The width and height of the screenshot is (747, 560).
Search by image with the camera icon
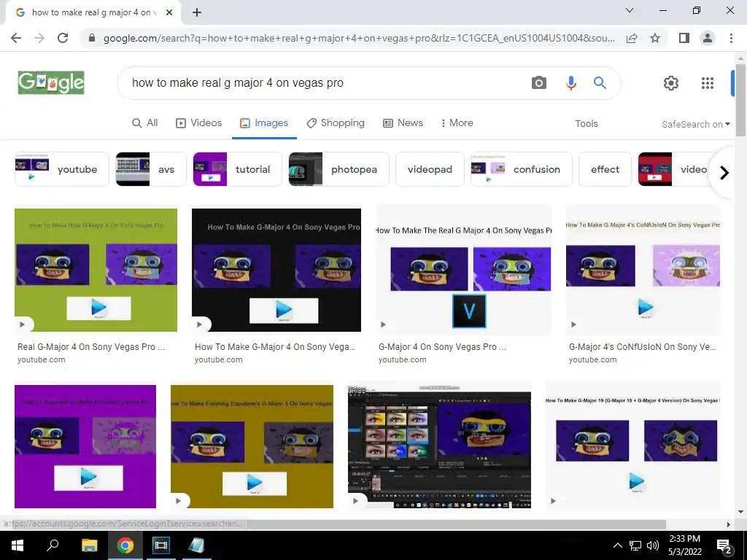(x=539, y=83)
